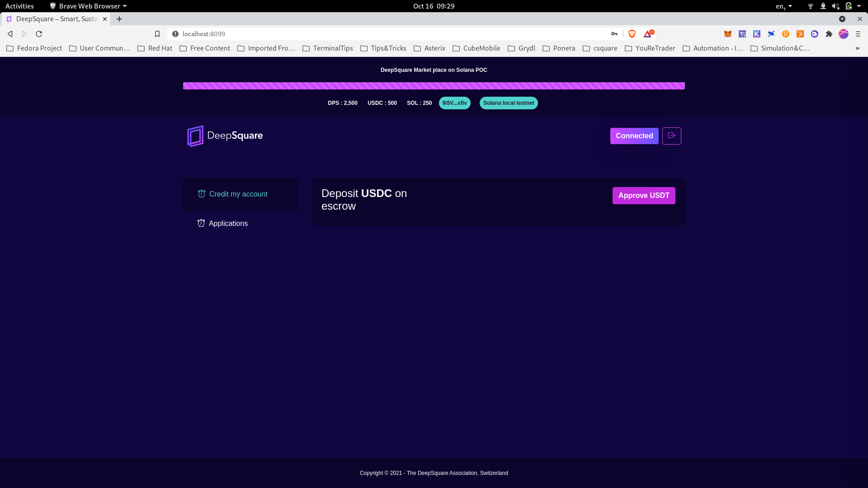Screen dimensions: 868x488
Task: Bookmark this page with bookmark icon
Action: pyautogui.click(x=157, y=34)
